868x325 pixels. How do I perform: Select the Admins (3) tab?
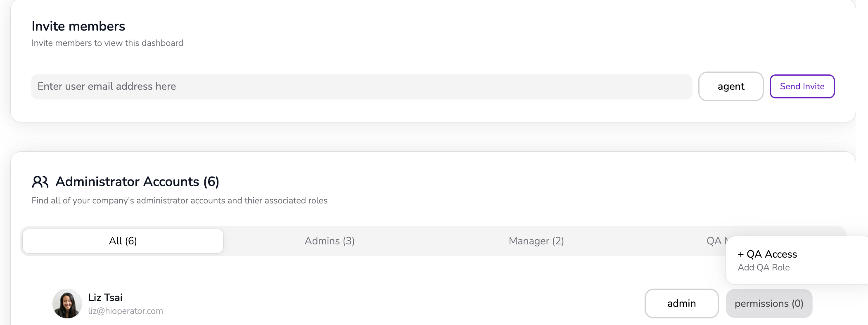point(330,241)
